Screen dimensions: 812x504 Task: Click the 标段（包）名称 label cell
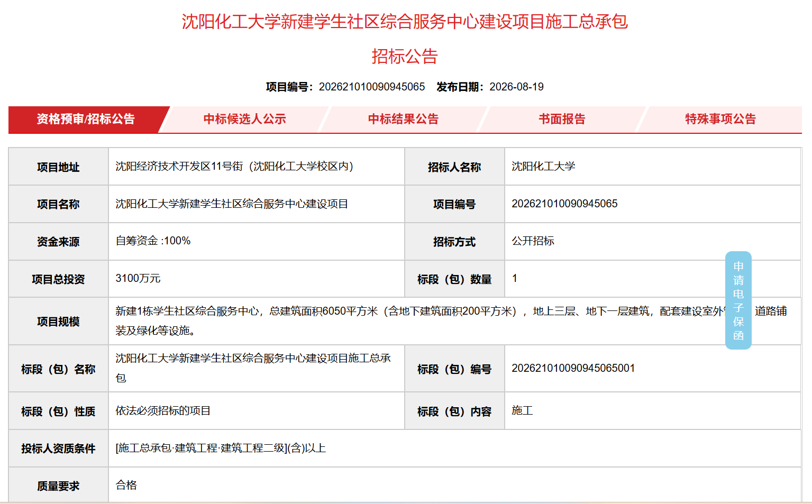(58, 369)
